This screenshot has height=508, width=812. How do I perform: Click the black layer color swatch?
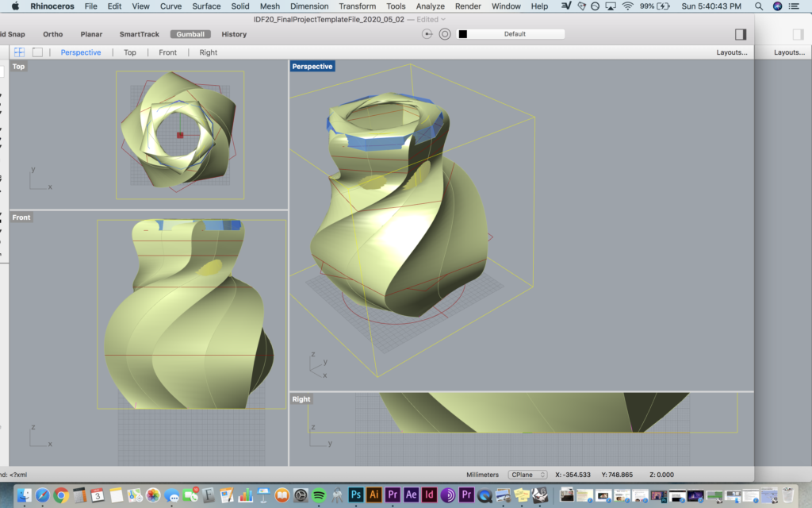(x=463, y=34)
